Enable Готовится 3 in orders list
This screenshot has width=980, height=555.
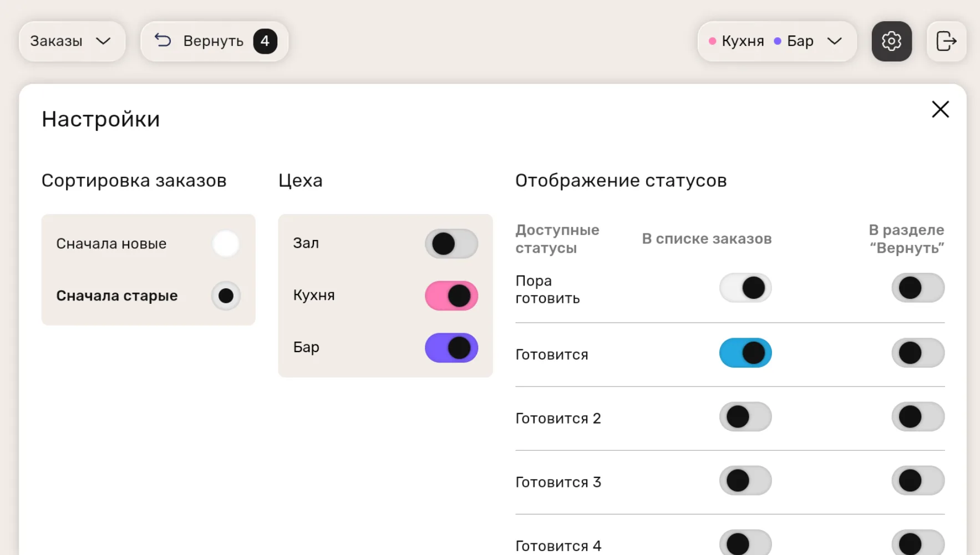coord(745,480)
